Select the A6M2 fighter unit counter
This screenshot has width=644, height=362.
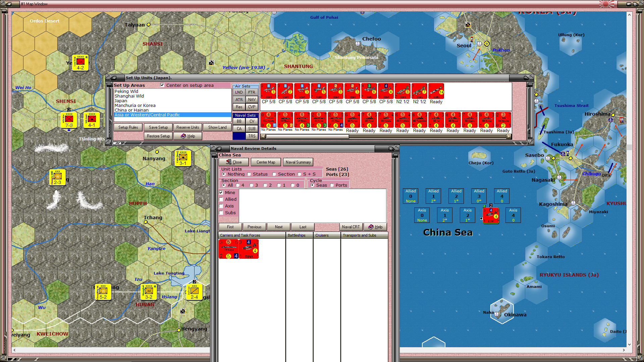(369, 91)
